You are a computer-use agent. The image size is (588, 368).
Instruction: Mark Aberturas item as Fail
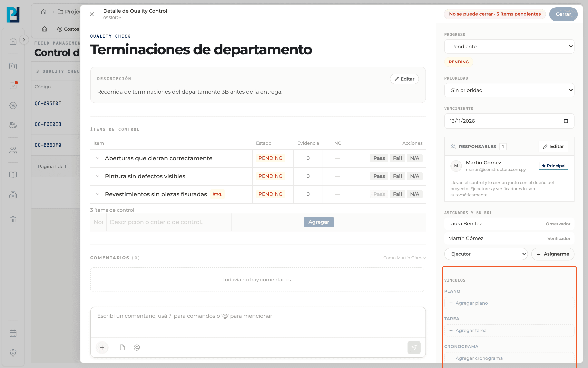[x=398, y=158]
